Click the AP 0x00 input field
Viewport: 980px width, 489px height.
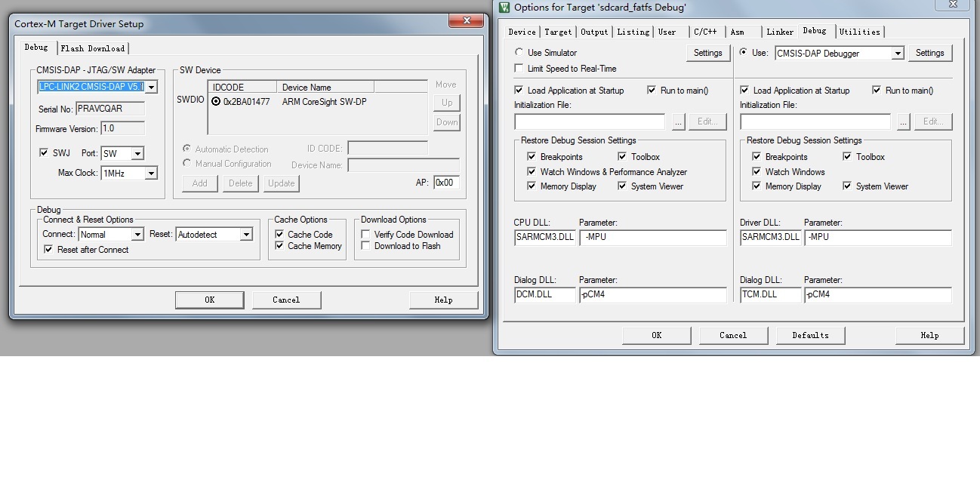click(445, 183)
